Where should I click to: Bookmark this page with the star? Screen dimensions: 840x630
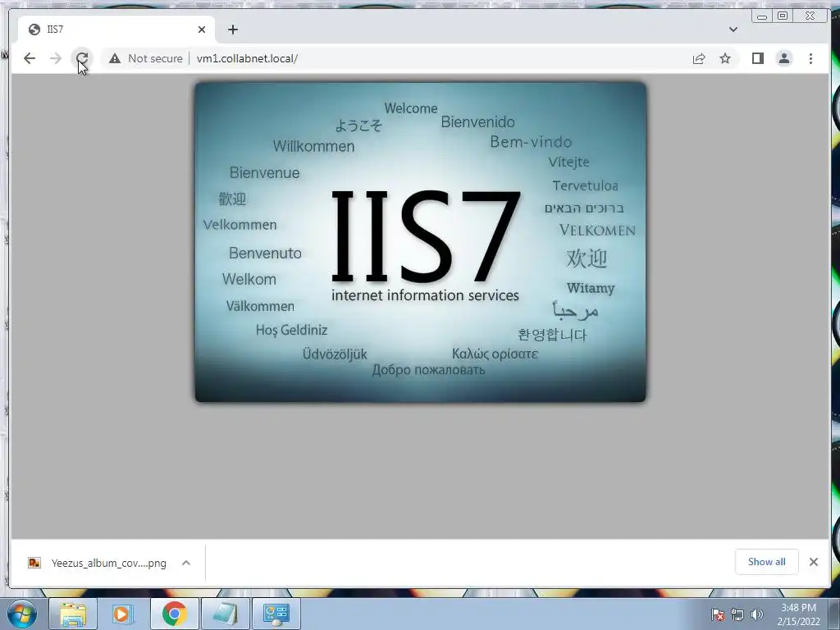tap(725, 58)
